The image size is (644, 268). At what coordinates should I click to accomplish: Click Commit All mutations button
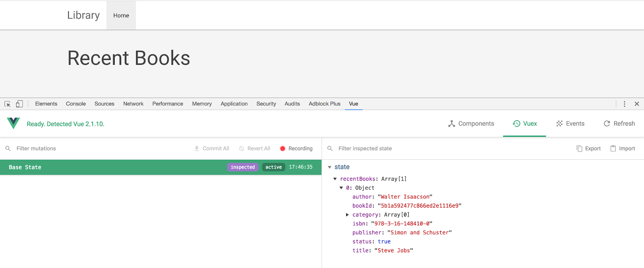[212, 148]
